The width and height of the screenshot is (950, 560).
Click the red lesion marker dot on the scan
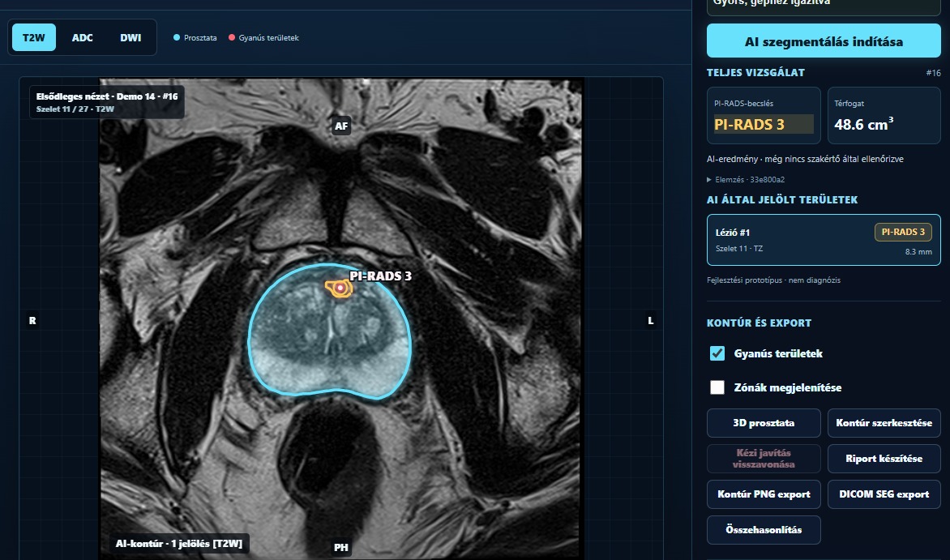pyautogui.click(x=341, y=289)
